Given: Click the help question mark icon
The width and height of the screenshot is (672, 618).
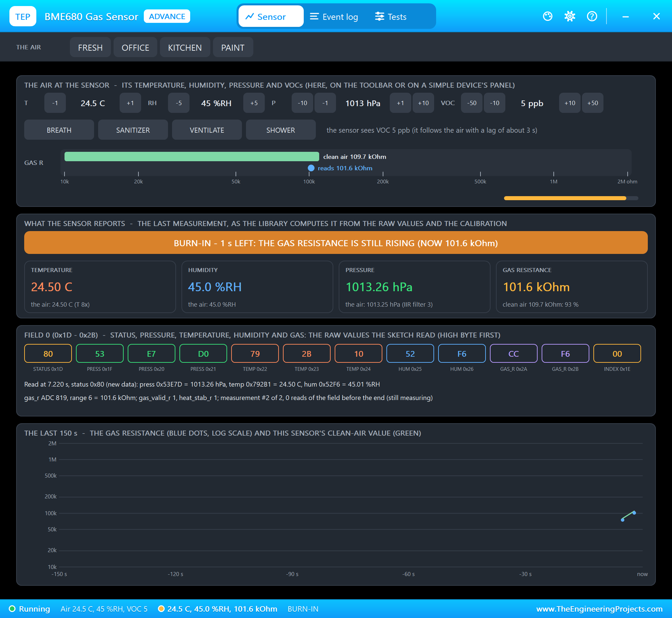Looking at the screenshot, I should click(x=592, y=16).
